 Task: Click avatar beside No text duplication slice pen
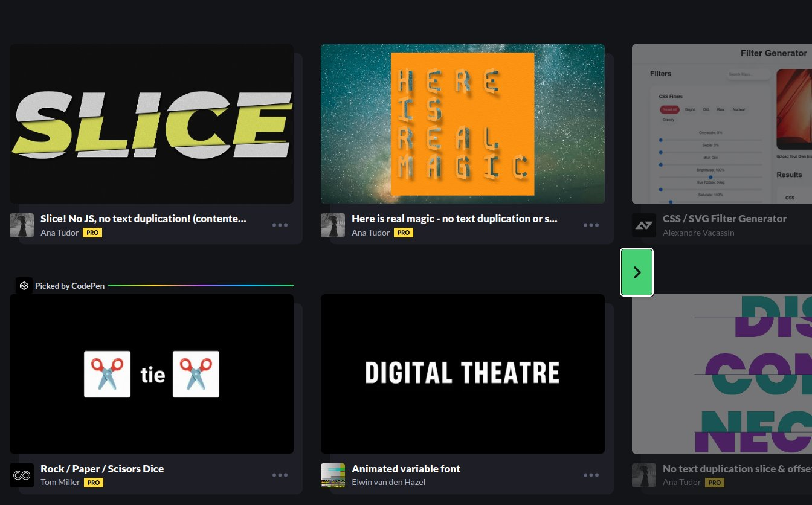(x=644, y=475)
